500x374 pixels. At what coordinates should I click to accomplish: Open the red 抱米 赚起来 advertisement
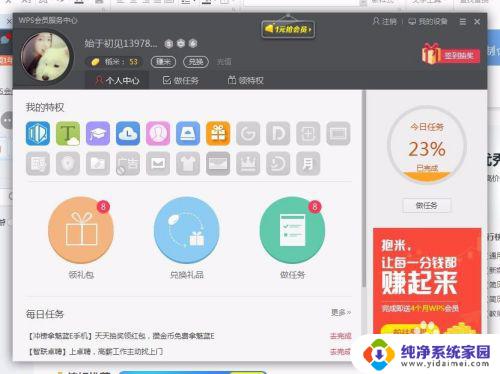(x=427, y=281)
